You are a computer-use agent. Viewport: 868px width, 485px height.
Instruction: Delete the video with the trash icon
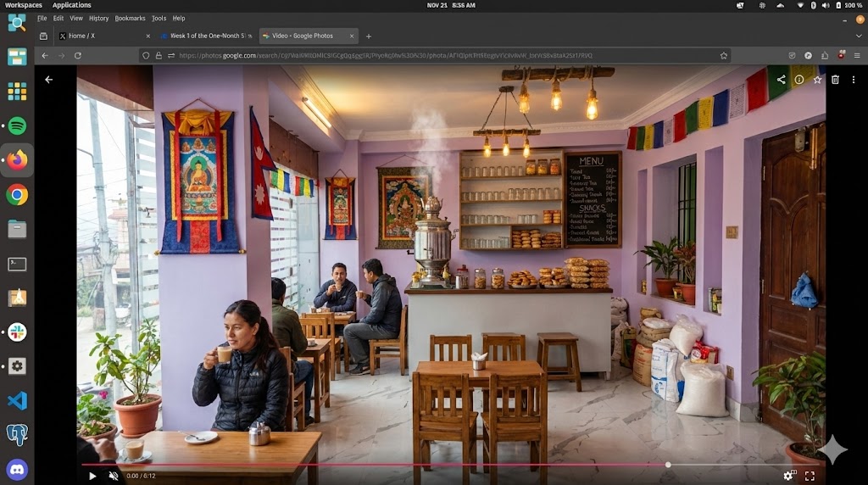click(x=835, y=80)
